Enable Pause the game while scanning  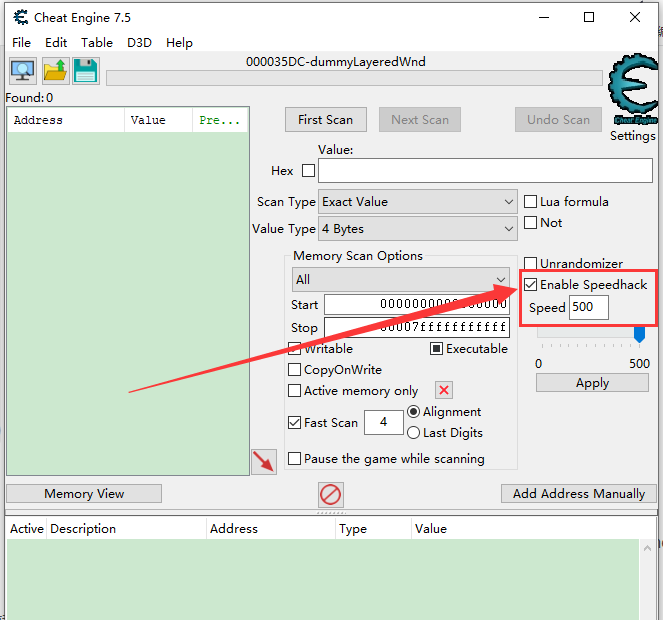(x=295, y=459)
